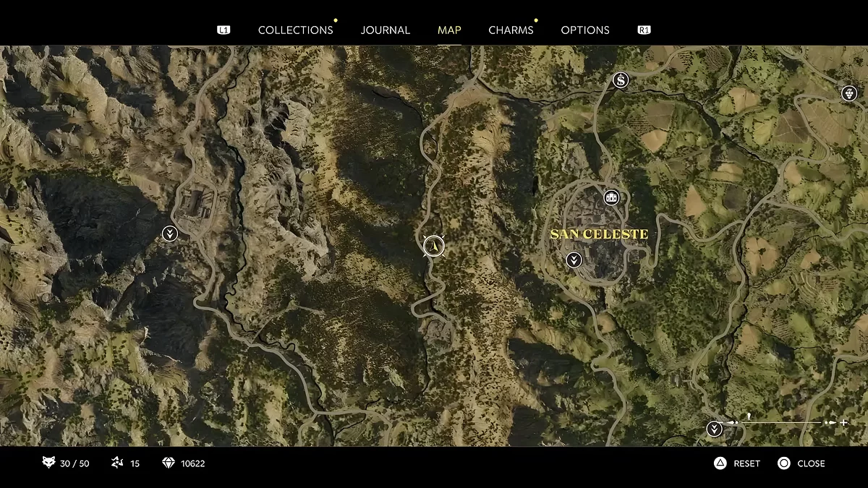Open the Collections tab
The width and height of the screenshot is (868, 488).
[295, 30]
